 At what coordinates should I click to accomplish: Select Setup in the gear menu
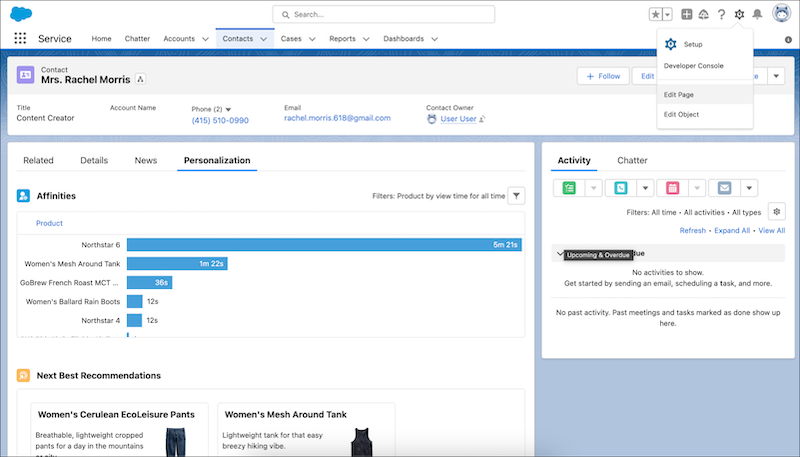705,44
